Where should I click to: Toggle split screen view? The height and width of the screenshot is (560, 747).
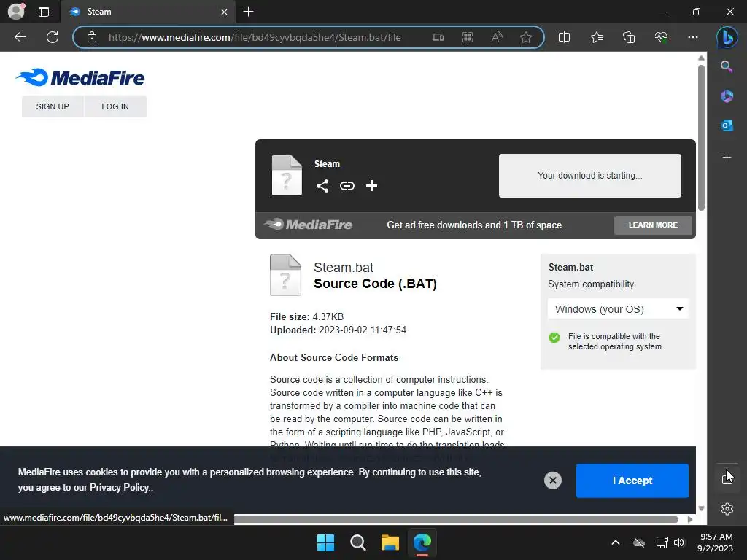[564, 37]
